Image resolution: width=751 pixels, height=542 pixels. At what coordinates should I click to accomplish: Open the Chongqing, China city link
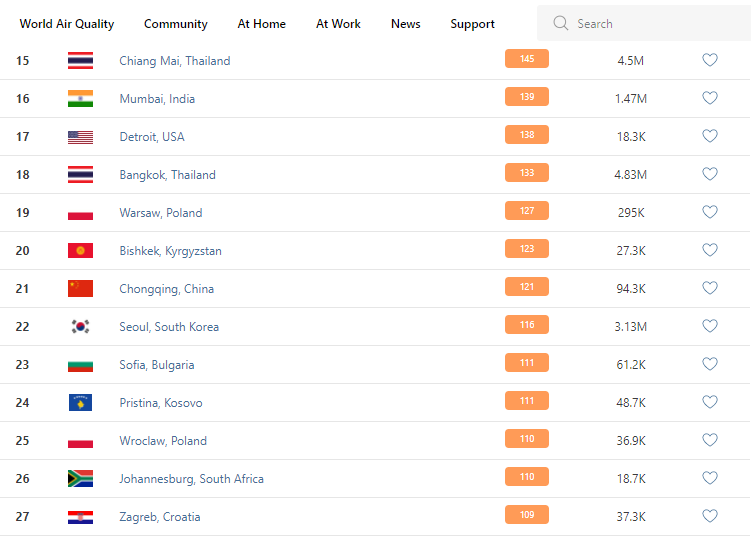pyautogui.click(x=166, y=288)
